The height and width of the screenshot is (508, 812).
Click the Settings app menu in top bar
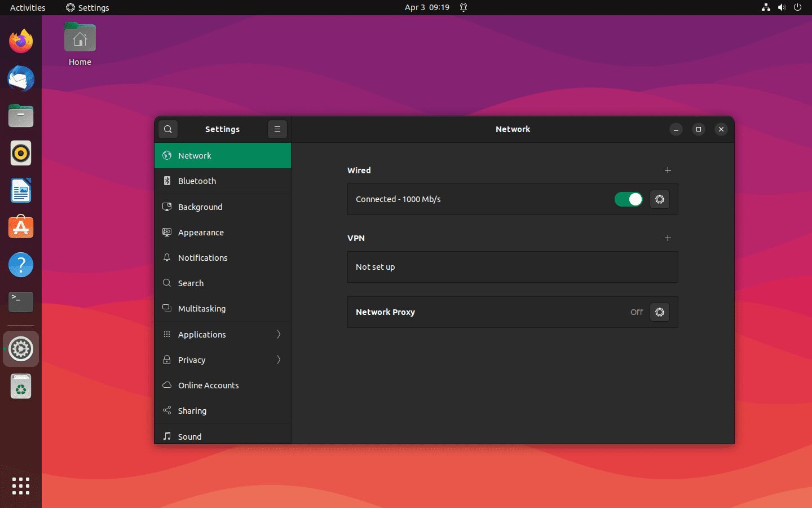87,7
